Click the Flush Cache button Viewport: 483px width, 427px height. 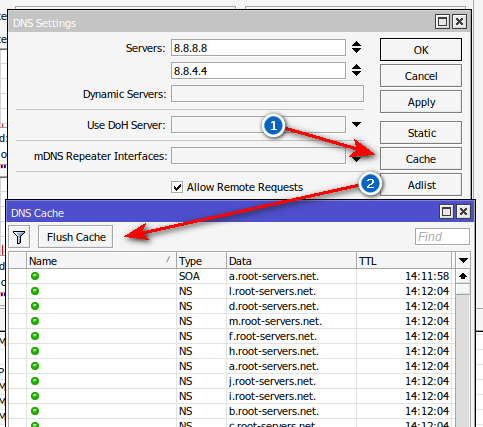(76, 237)
